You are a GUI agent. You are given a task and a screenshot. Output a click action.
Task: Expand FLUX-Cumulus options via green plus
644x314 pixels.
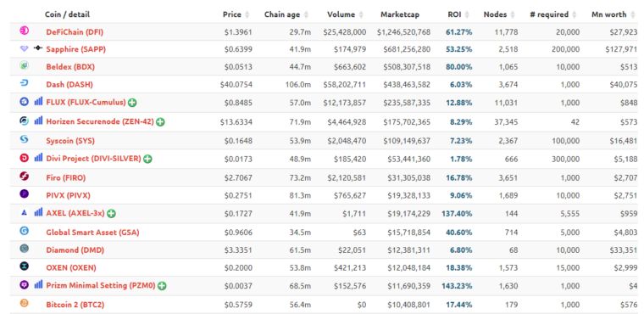[132, 103]
